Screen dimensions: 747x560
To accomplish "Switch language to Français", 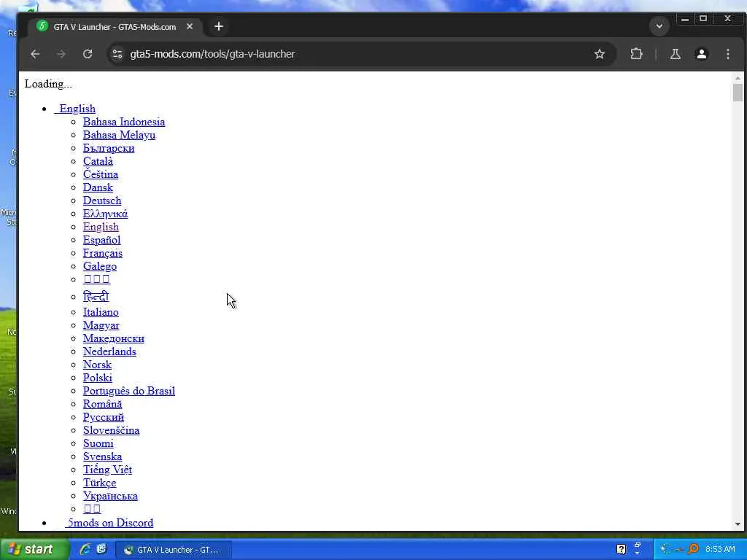I will [x=102, y=253].
